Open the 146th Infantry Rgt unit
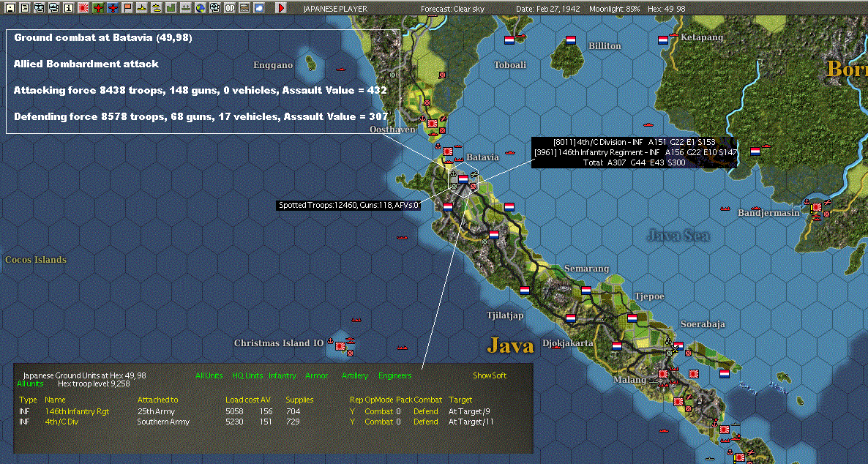Image resolution: width=868 pixels, height=464 pixels. [77, 411]
